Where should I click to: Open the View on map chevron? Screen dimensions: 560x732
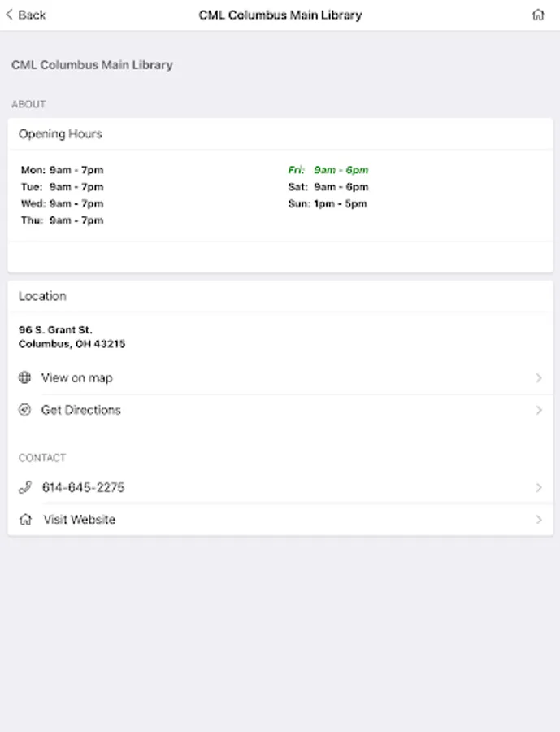pos(539,377)
